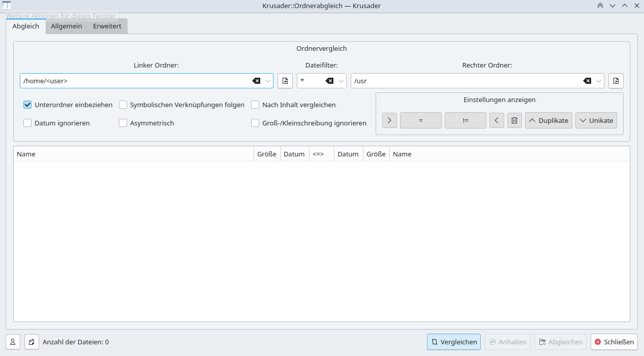This screenshot has height=356, width=644.
Task: Switch to the Abgleich tab
Action: click(25, 26)
